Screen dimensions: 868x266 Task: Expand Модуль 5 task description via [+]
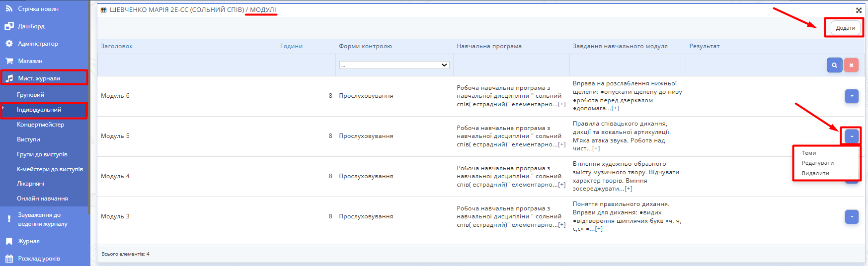(596, 148)
